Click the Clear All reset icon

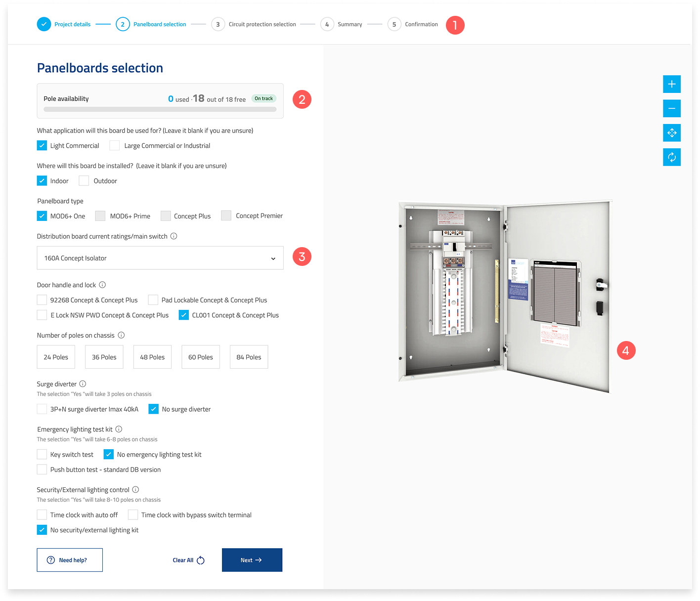click(x=201, y=560)
